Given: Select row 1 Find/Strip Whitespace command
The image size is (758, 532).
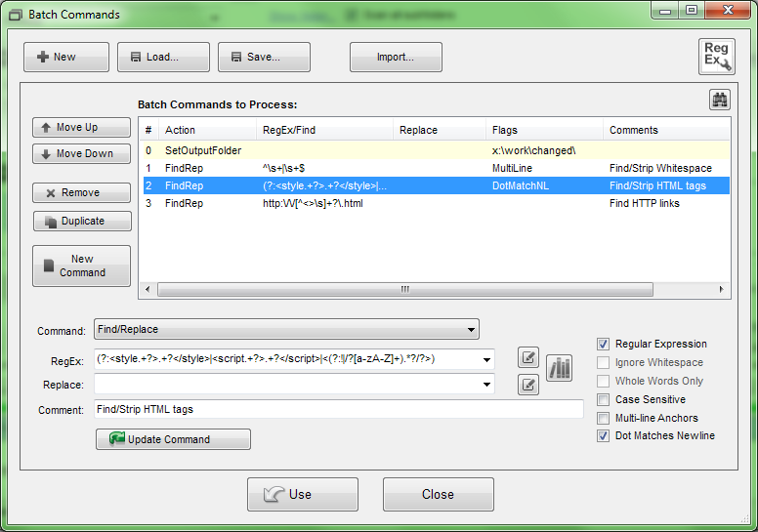Looking at the screenshot, I should [435, 168].
